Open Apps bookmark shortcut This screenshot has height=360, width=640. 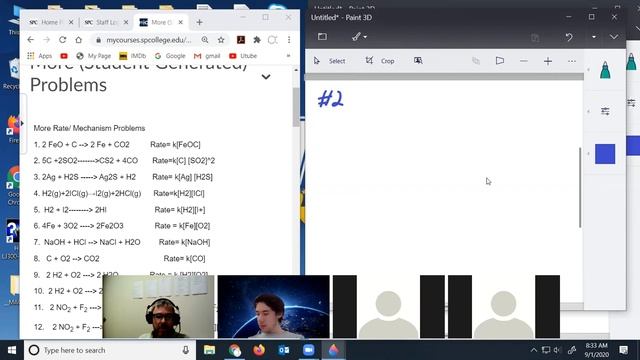(x=40, y=56)
